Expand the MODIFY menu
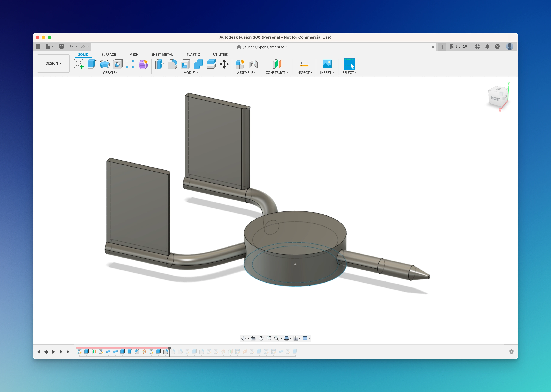551x392 pixels. 191,72
